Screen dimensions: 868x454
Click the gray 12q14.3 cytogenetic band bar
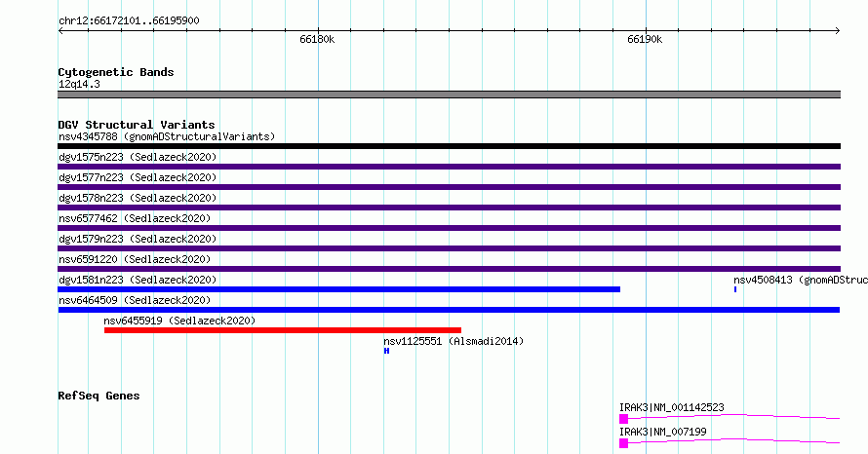click(x=449, y=95)
